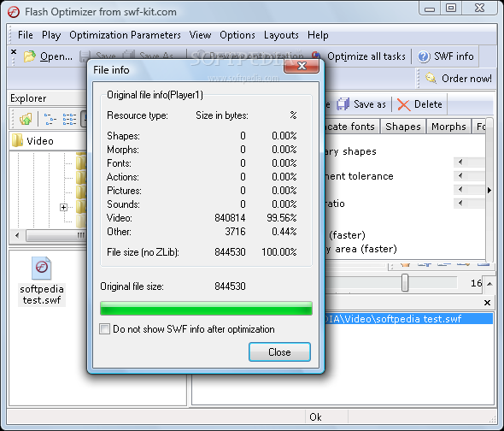
Task: Click the Flash Optimizer title bar logo
Action: 14,12
